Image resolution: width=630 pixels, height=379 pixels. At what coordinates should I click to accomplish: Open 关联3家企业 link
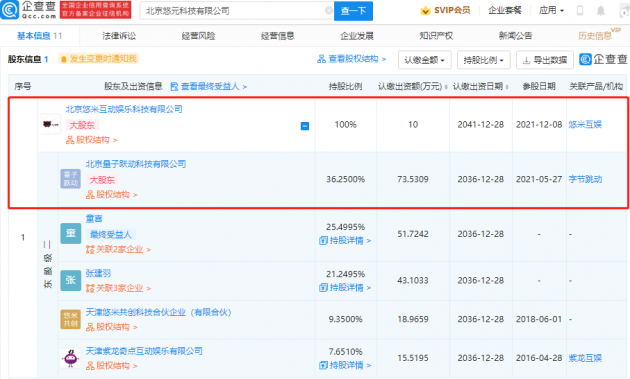[119, 288]
